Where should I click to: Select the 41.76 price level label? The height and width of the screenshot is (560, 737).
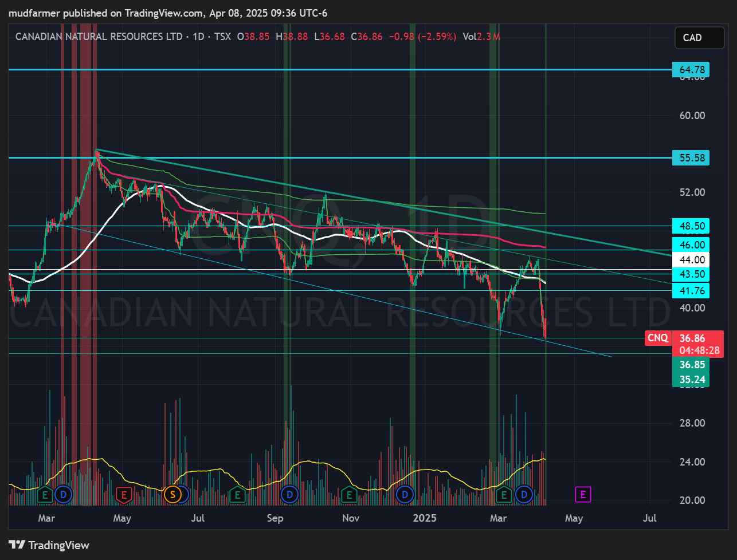coord(690,291)
